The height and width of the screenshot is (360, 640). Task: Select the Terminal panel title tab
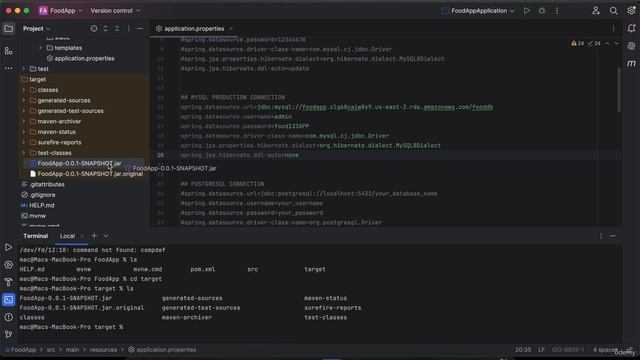point(36,236)
